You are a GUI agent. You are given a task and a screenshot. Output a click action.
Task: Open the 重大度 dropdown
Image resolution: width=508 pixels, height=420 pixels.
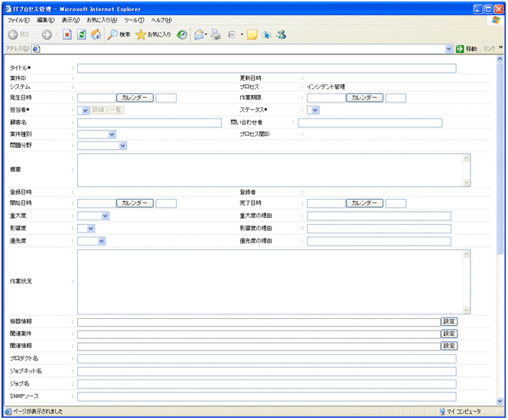click(105, 217)
